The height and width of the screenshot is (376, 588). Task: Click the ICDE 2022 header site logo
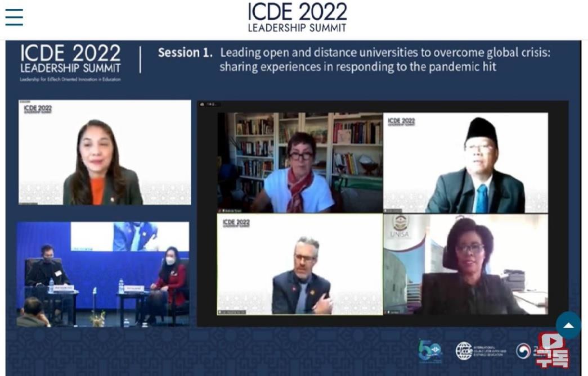coord(297,17)
